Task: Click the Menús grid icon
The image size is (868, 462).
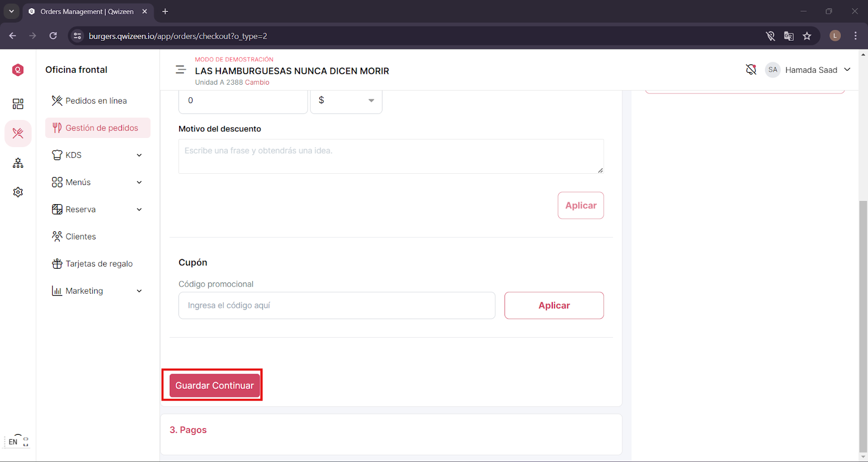Action: point(57,182)
